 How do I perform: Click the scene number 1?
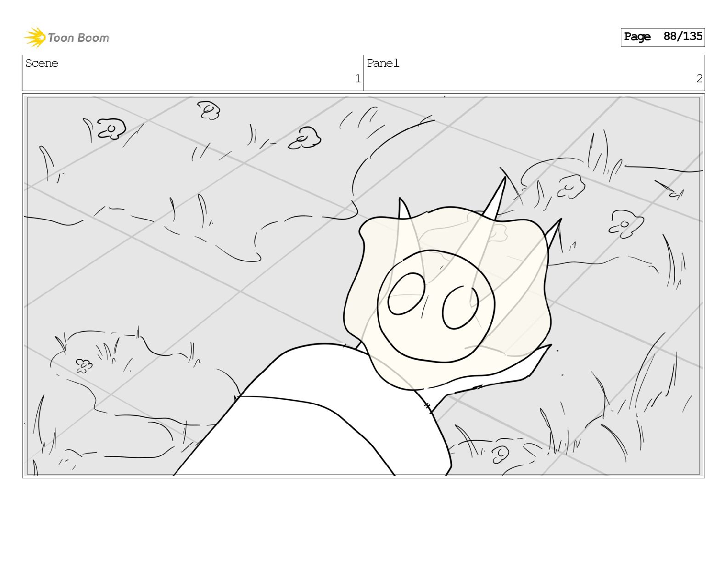[358, 79]
